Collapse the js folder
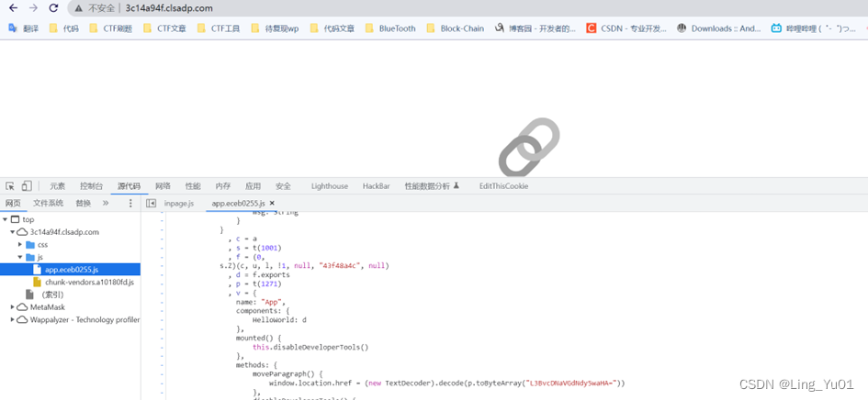The height and width of the screenshot is (400, 868). (x=20, y=257)
